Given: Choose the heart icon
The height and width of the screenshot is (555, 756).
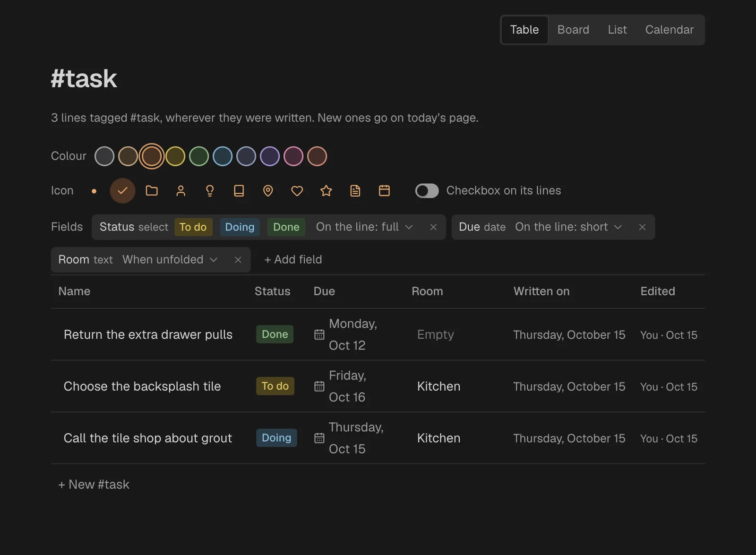Looking at the screenshot, I should tap(297, 191).
